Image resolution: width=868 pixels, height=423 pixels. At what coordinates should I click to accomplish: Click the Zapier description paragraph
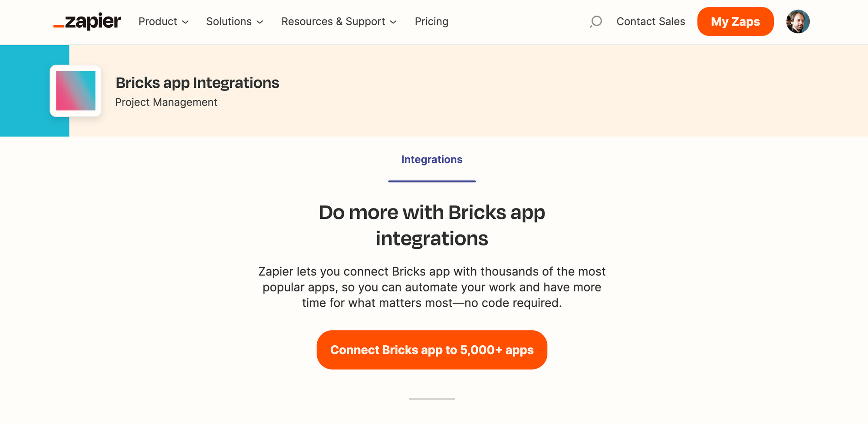[x=432, y=287]
